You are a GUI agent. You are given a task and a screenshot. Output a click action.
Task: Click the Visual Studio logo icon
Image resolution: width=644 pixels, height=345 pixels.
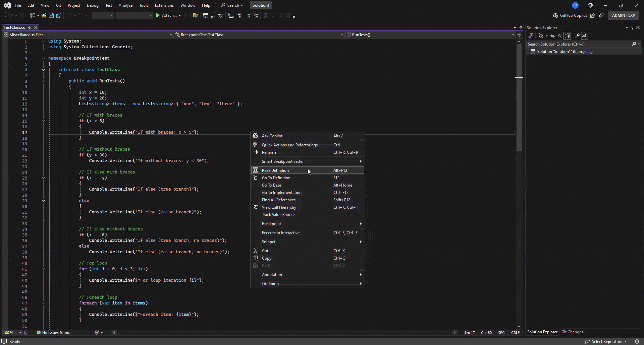pos(7,5)
